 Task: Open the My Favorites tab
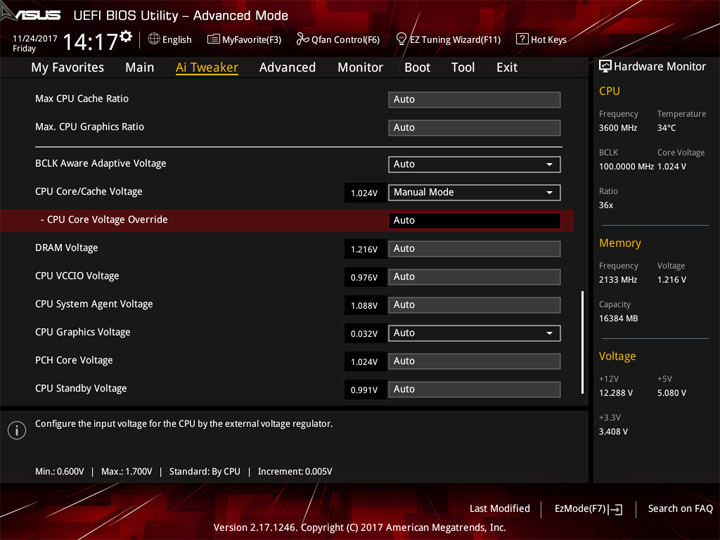point(68,68)
